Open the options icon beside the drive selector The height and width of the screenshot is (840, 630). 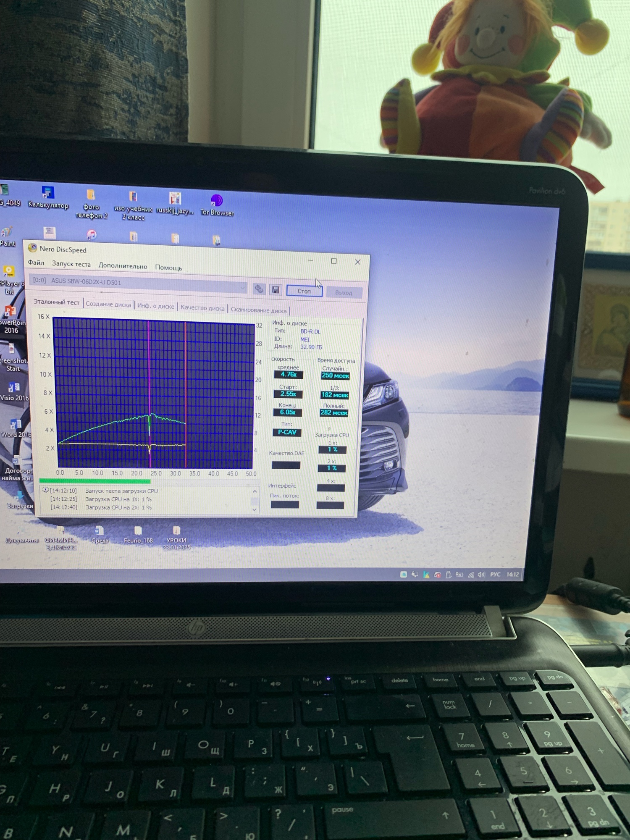(259, 289)
